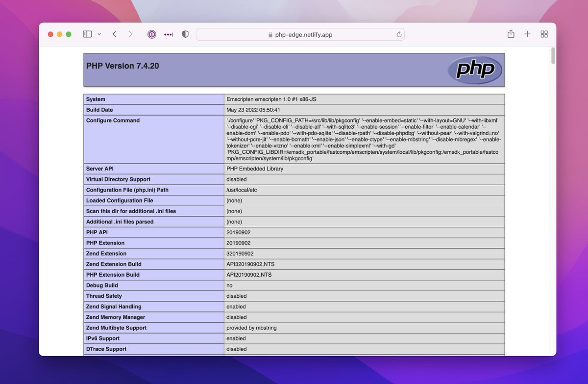Reload the page with the refresh icon

point(399,34)
